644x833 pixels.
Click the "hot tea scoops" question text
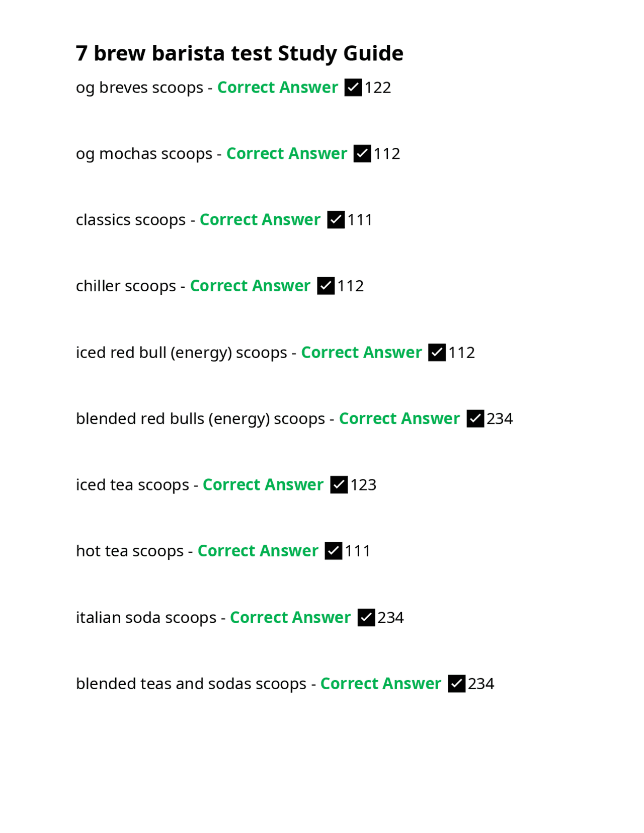(x=129, y=551)
